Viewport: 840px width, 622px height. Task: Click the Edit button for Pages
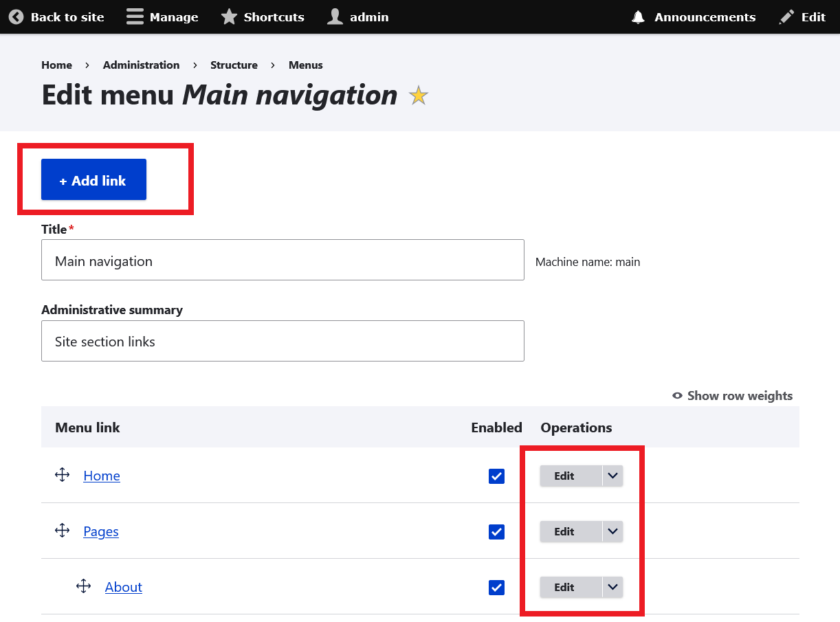tap(564, 531)
